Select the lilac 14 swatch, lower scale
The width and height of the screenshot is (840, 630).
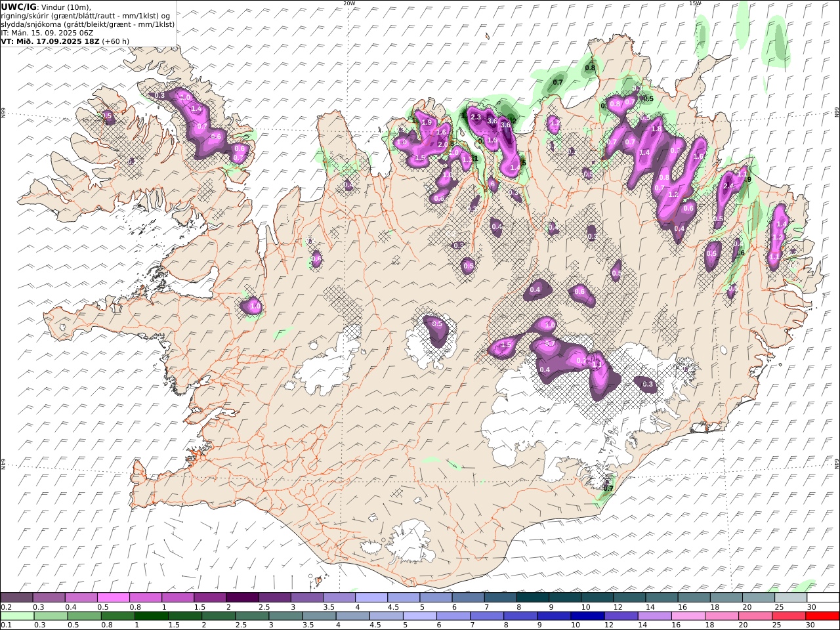(x=654, y=616)
